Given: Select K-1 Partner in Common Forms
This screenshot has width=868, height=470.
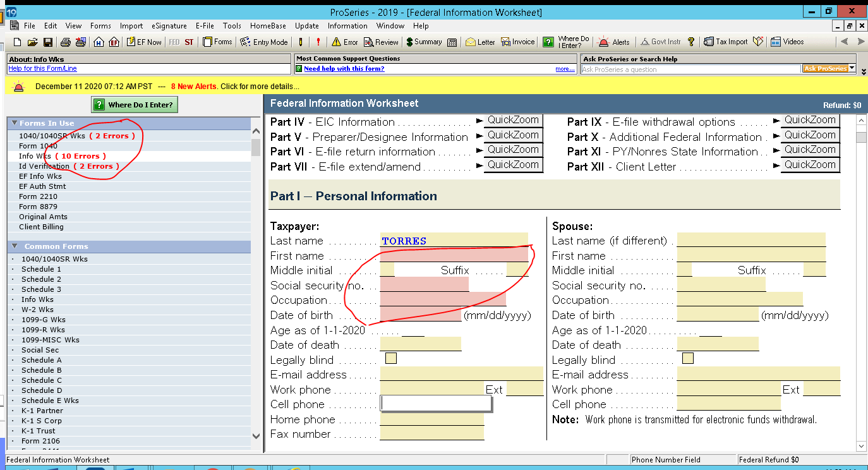Looking at the screenshot, I should click(x=129, y=411).
